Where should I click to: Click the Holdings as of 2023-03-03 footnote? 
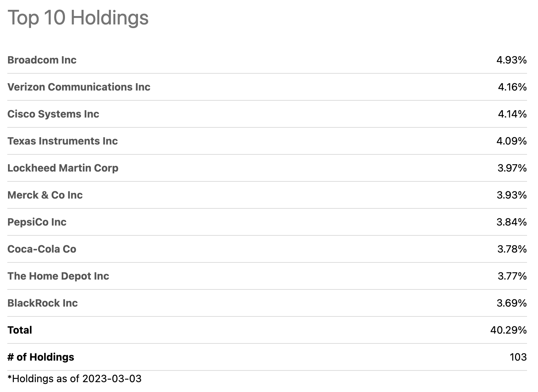(74, 378)
